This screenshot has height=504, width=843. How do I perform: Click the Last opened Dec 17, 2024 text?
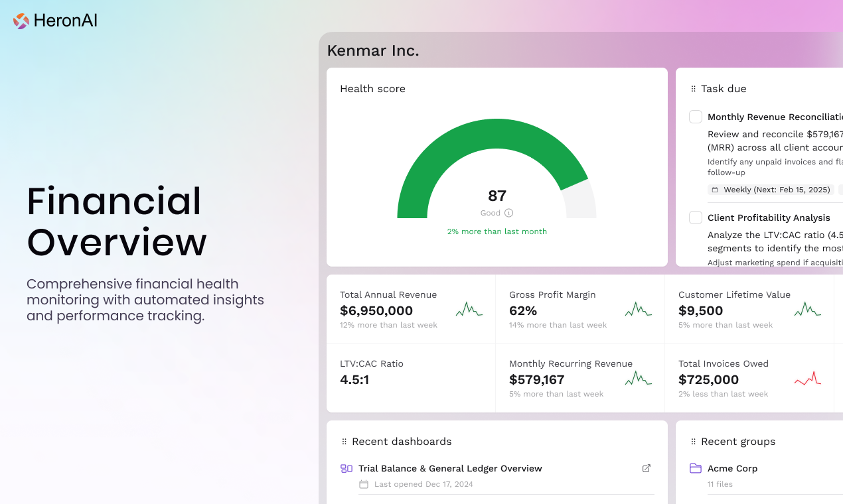423,484
